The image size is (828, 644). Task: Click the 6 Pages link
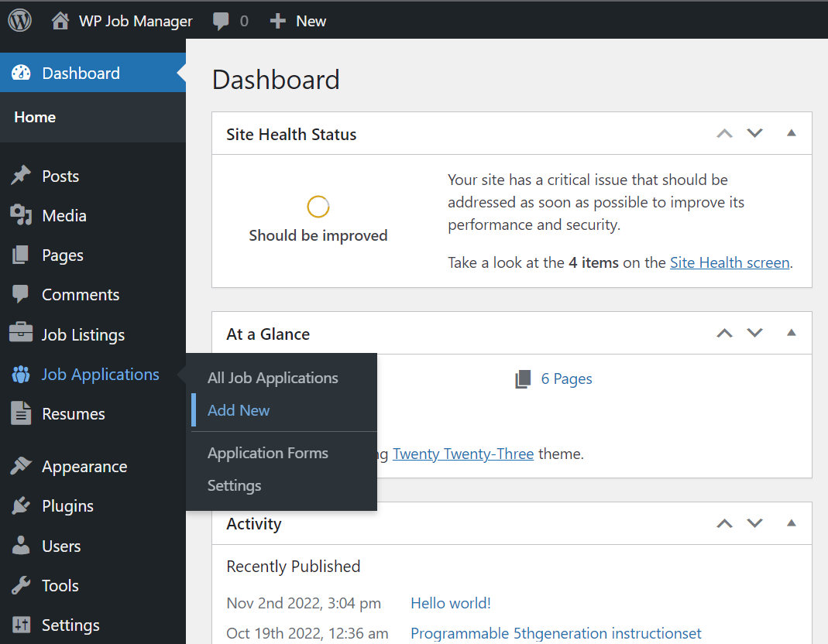(566, 379)
